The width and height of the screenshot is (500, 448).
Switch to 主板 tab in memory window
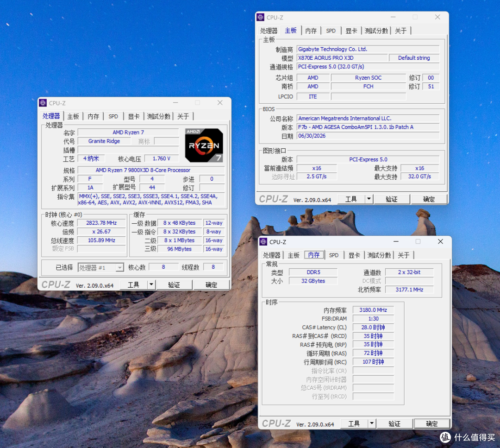(x=294, y=255)
